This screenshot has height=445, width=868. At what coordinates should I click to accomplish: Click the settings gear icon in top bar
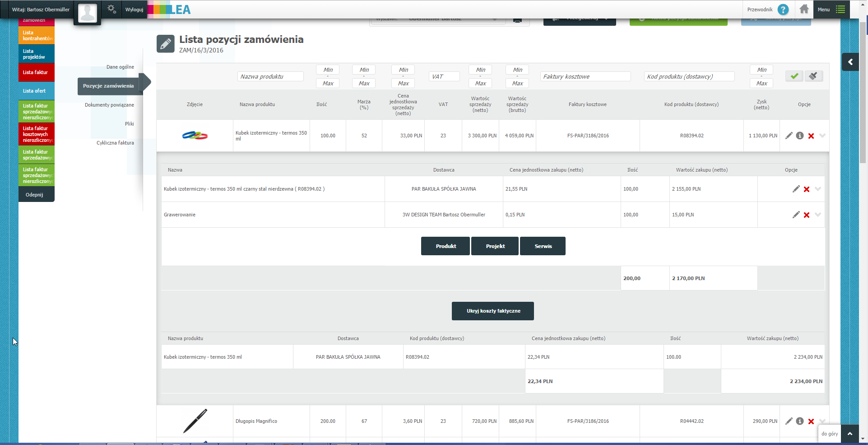pyautogui.click(x=111, y=9)
